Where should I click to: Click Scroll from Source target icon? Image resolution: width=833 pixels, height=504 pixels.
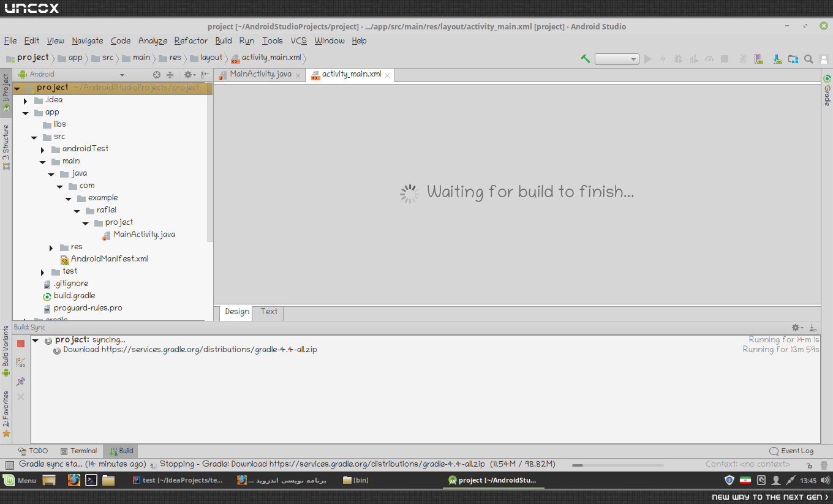point(157,75)
